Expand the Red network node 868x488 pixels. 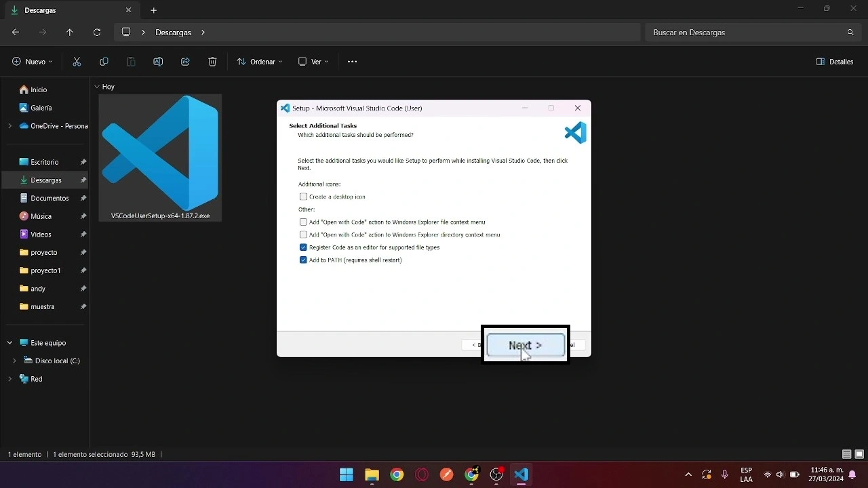pyautogui.click(x=9, y=379)
